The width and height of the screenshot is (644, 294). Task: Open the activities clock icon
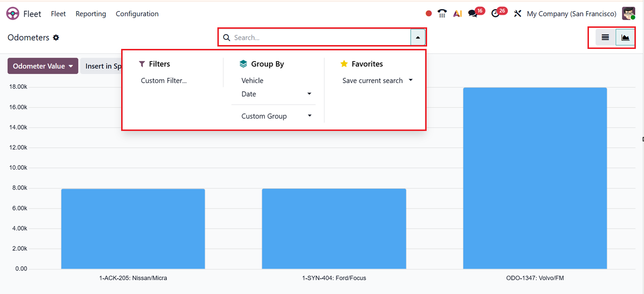496,14
